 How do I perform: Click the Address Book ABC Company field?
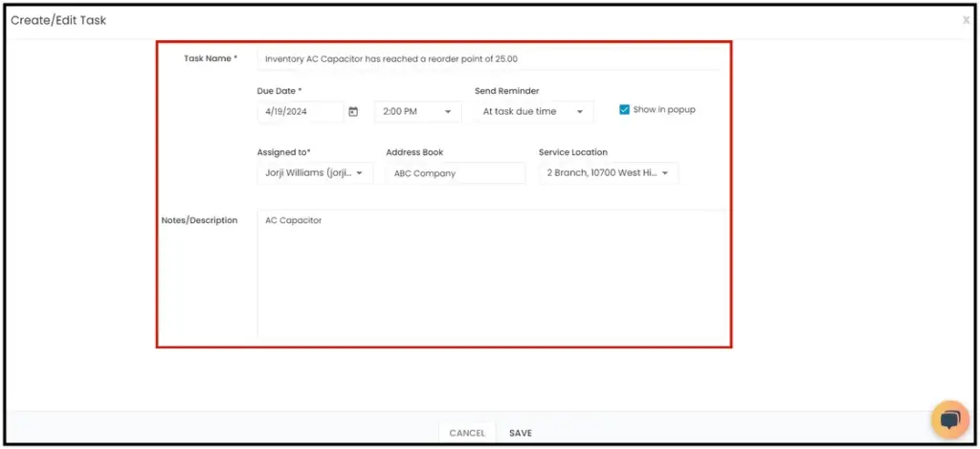point(456,173)
